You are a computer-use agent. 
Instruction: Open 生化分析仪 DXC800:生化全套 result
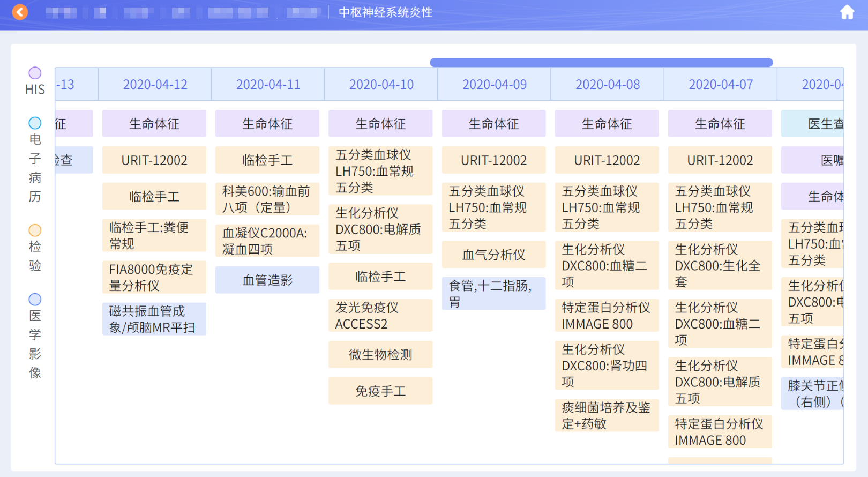(x=720, y=265)
